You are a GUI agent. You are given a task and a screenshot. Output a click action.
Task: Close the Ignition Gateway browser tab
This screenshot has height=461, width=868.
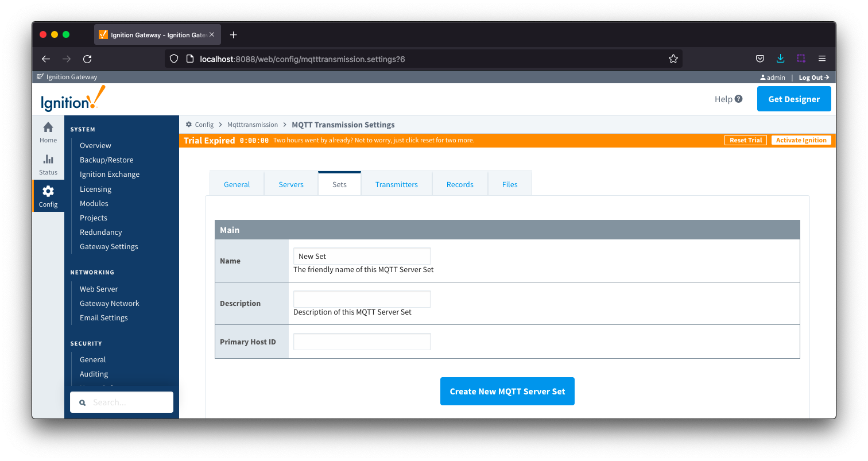212,35
